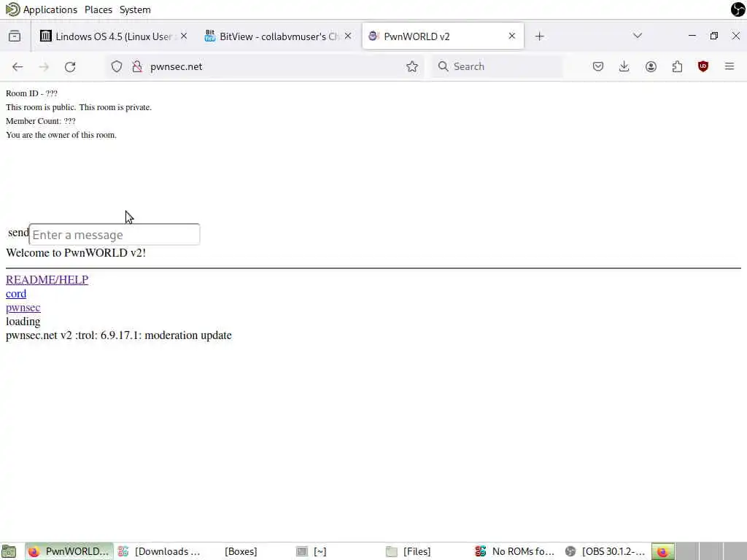Click 'Welcome to PwnWORLD v2!' text
The image size is (747, 560).
click(x=76, y=253)
